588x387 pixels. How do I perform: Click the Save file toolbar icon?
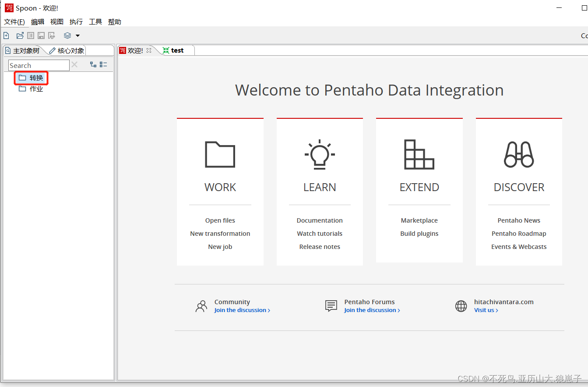pos(41,36)
